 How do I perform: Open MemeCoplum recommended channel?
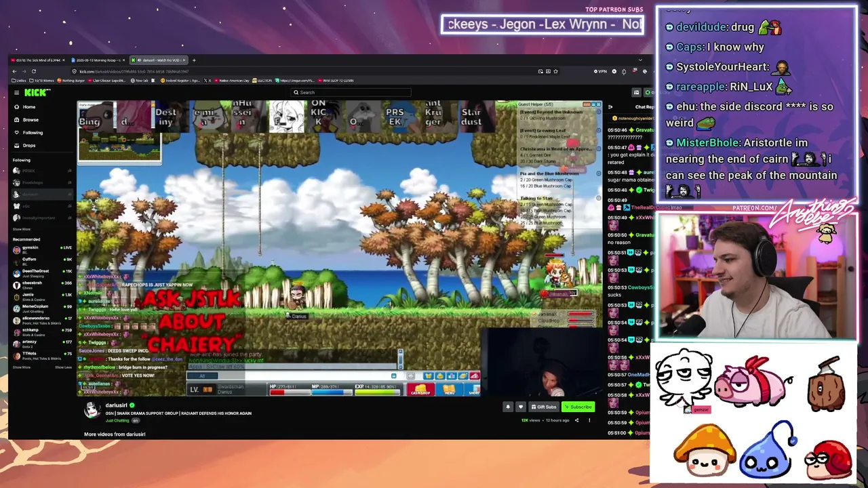[42, 308]
